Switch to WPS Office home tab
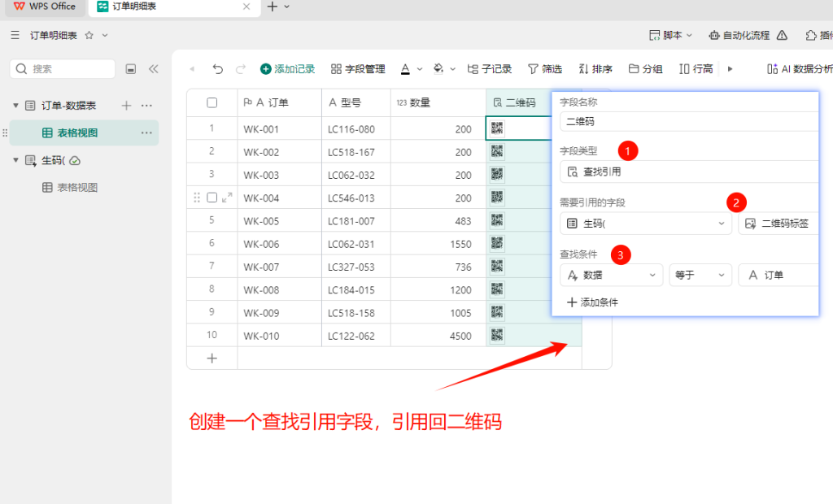Screen dimensions: 833x504 click(x=45, y=7)
